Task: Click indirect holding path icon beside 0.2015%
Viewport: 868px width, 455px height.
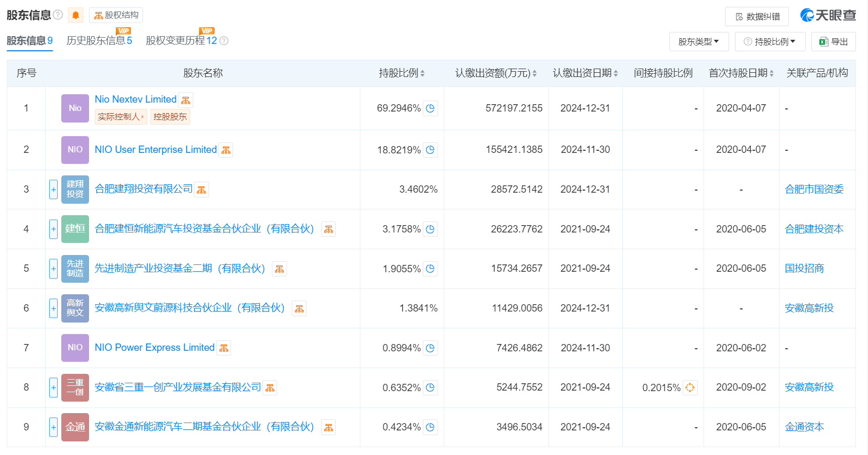Action: [x=690, y=387]
